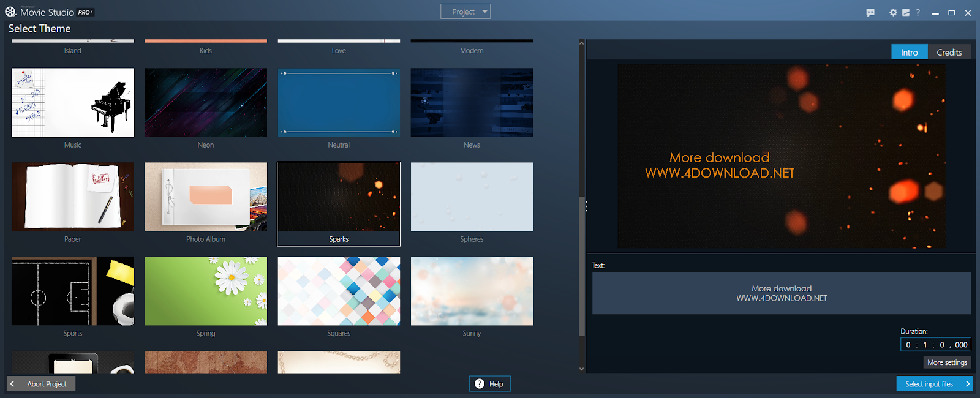Click the Love theme label
The image size is (980, 398).
339,51
